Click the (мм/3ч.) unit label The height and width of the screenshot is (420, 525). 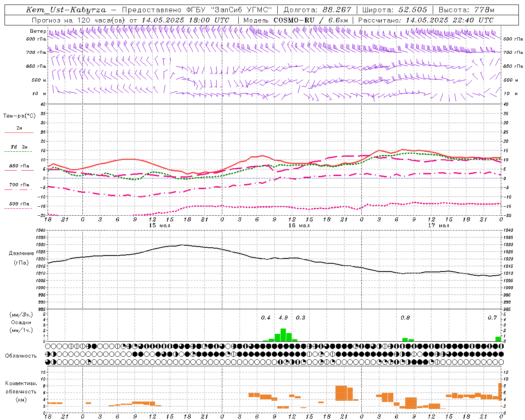point(21,315)
